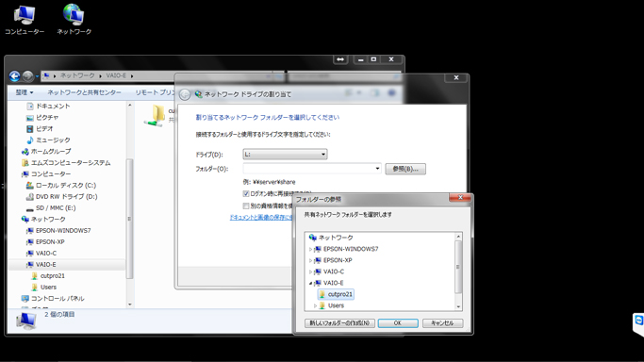This screenshot has width=644, height=362.
Task: Click EPSON-XP computer icon in Explorer sidebar
Action: [30, 241]
